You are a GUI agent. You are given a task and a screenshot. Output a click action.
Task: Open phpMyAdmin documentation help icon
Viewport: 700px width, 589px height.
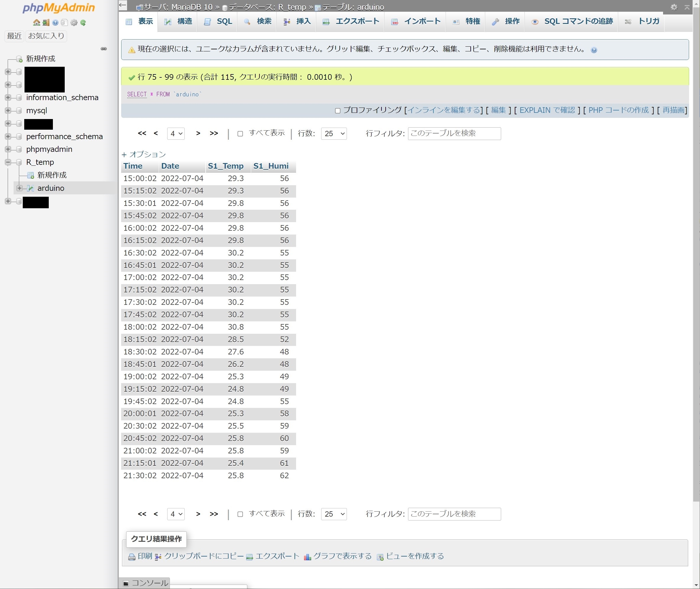tap(56, 23)
